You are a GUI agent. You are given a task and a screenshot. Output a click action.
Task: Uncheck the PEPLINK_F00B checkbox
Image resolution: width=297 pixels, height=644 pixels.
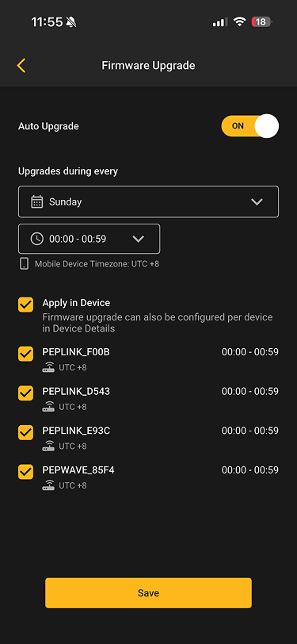(26, 354)
